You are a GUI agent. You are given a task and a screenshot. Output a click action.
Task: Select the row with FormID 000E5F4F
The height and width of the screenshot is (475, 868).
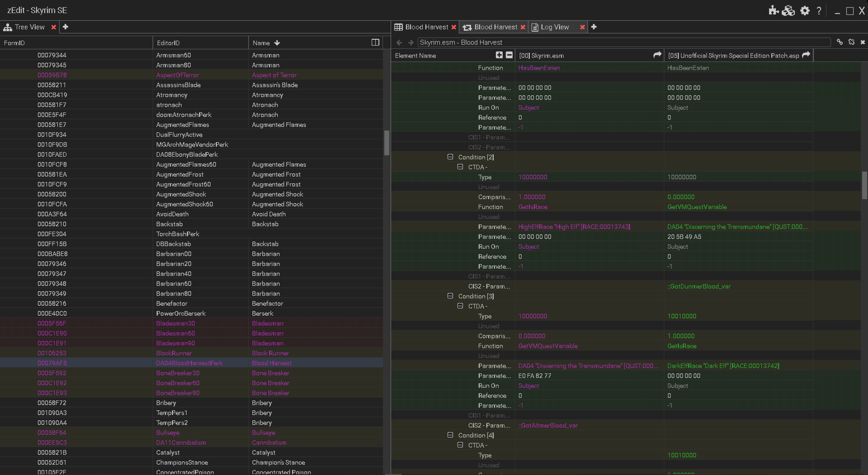191,115
